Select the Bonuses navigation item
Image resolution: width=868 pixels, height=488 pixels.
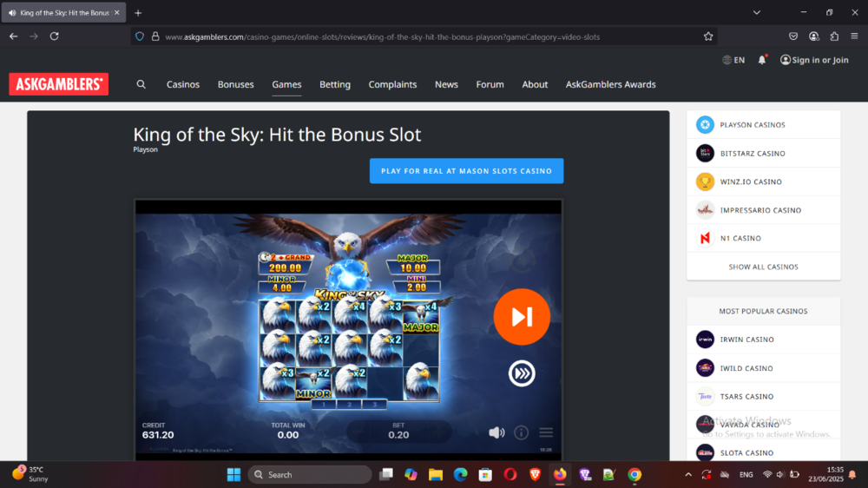click(x=235, y=84)
